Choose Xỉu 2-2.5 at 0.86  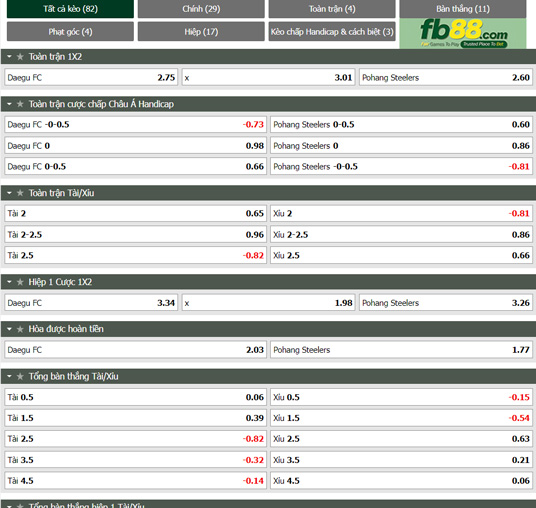pyautogui.click(x=401, y=235)
